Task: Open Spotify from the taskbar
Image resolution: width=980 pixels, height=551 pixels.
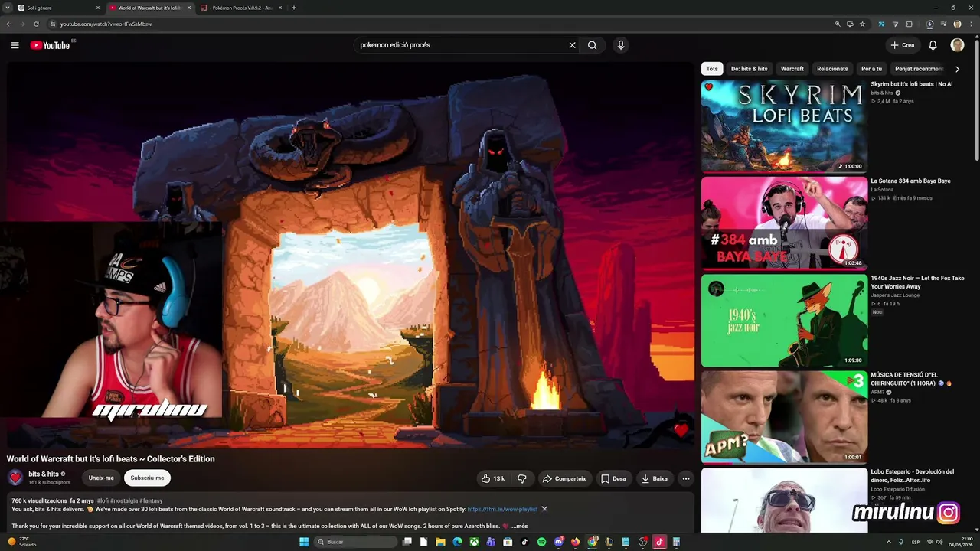Action: pyautogui.click(x=541, y=542)
